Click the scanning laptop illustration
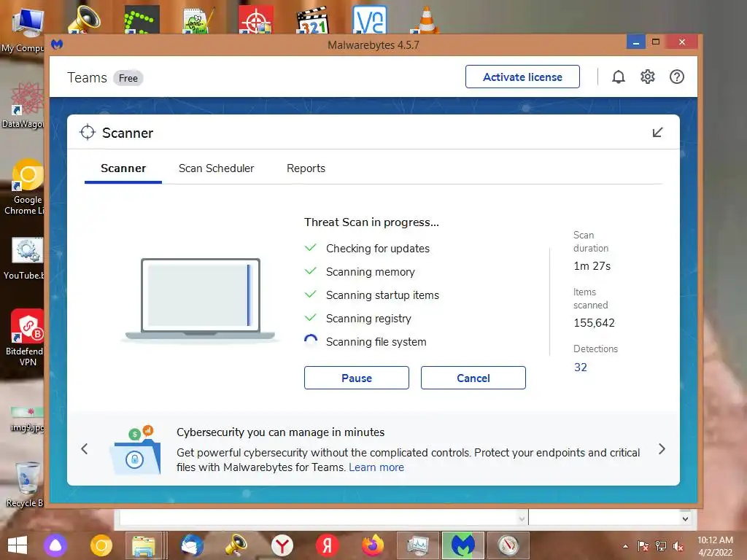 coord(200,300)
